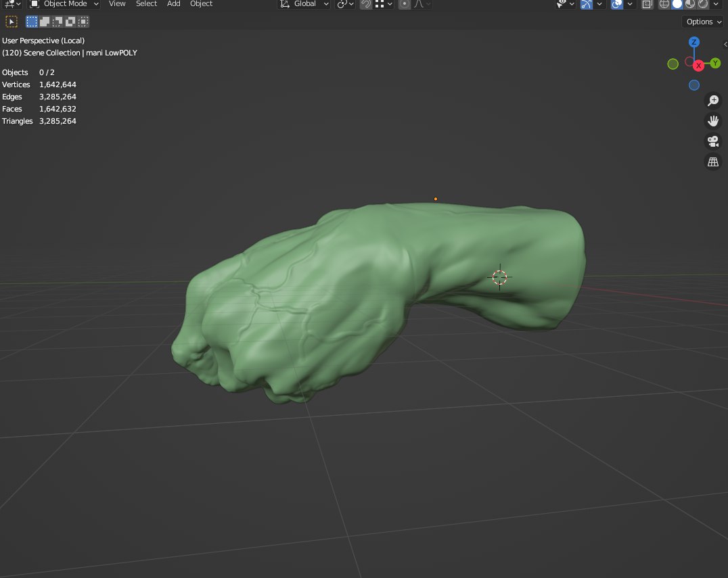Choose the intersect selection mode
This screenshot has height=578, width=728.
84,22
